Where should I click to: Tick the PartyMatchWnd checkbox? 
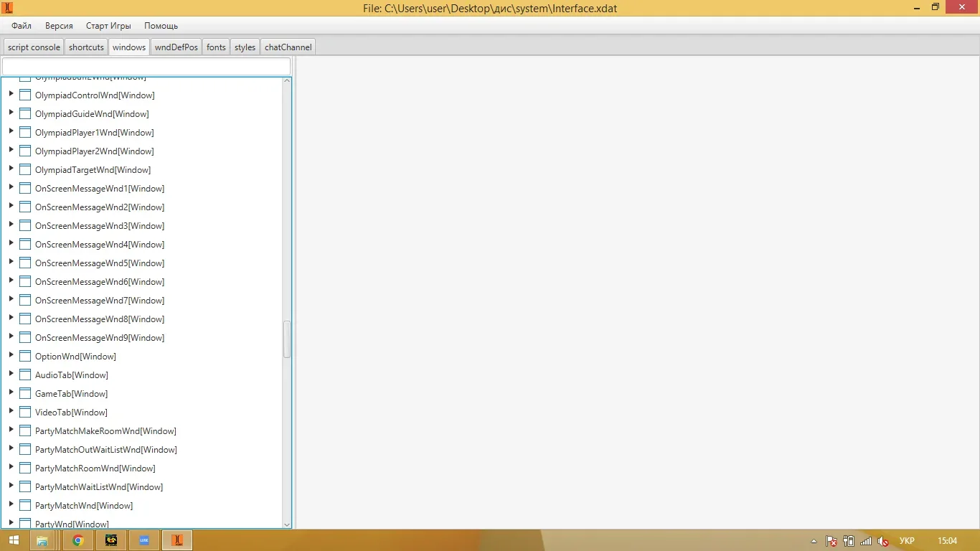pos(25,505)
